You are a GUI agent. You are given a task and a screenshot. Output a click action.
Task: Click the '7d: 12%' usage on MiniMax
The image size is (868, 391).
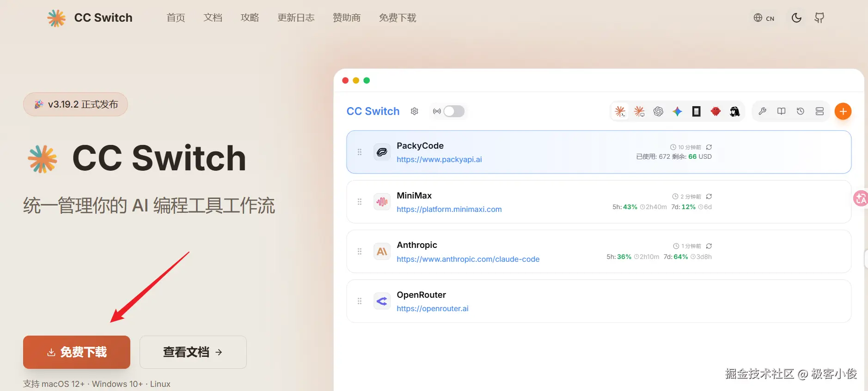pos(684,207)
